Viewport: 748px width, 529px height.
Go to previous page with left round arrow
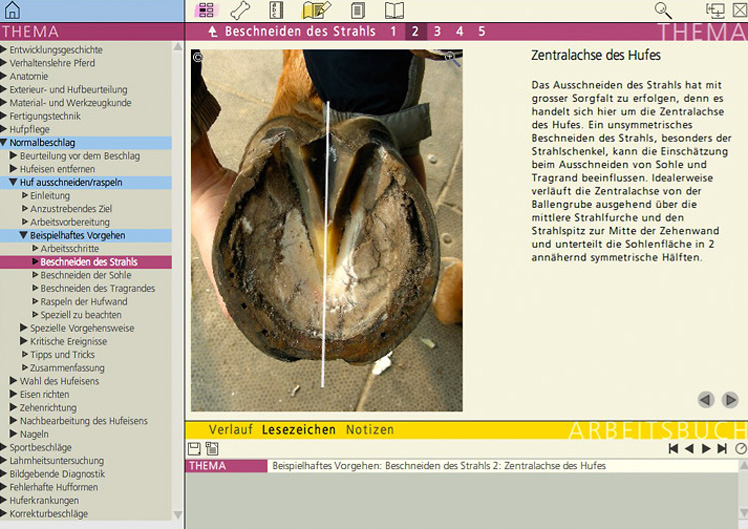706,400
